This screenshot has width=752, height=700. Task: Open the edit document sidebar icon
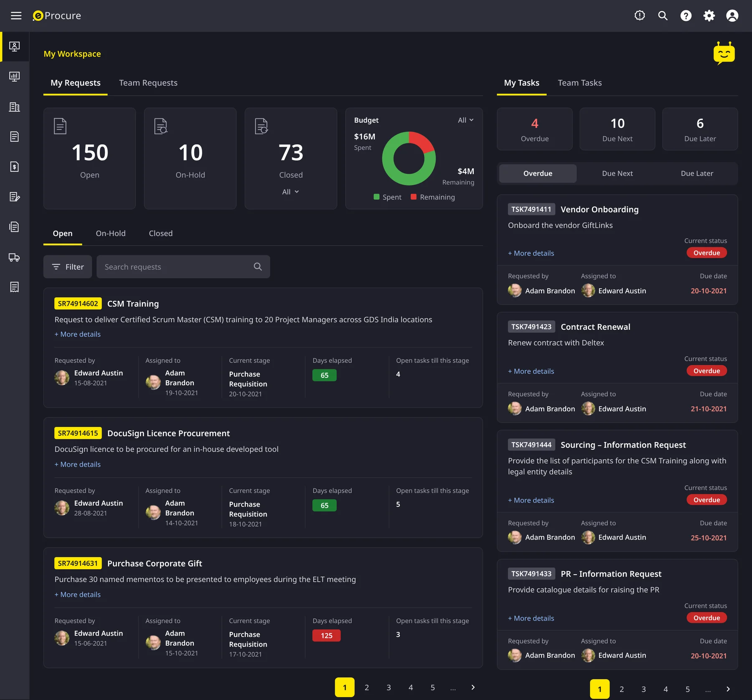(15, 197)
